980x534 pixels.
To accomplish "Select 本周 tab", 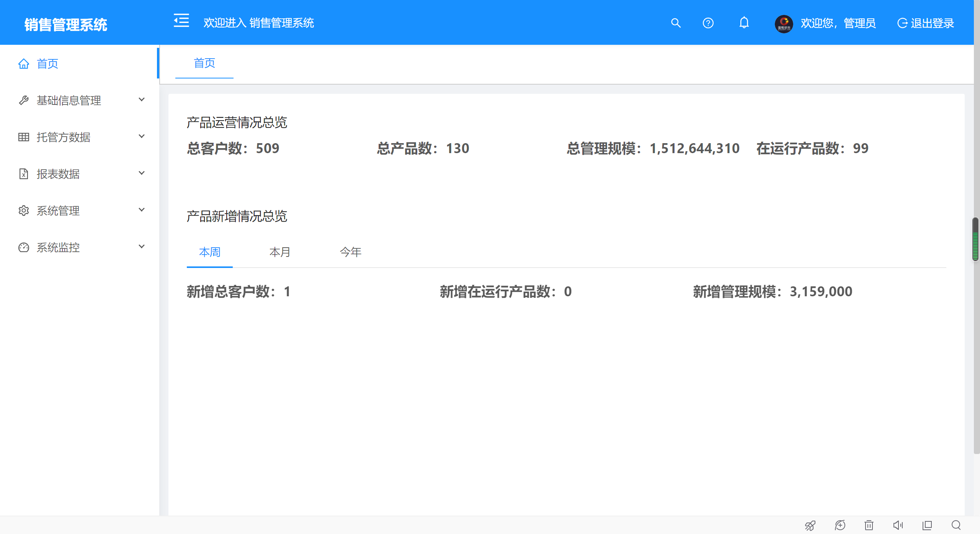I will [x=210, y=252].
